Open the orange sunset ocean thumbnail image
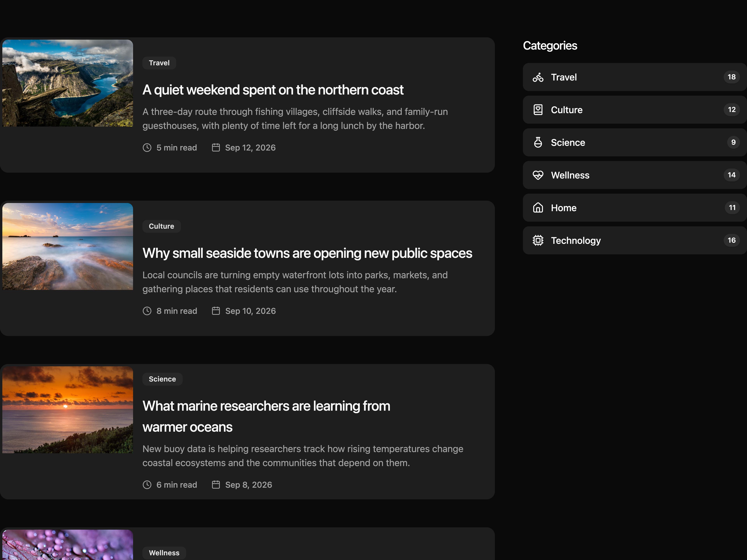The width and height of the screenshot is (747, 560). [68, 410]
